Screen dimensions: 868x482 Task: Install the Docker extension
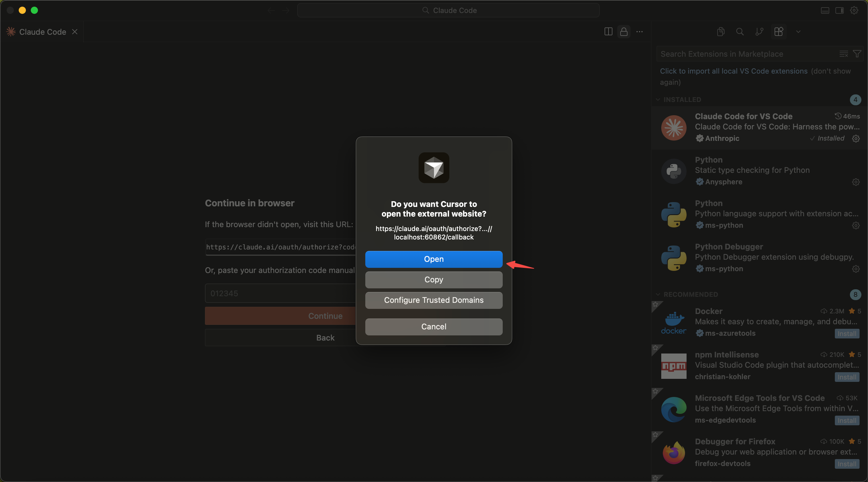pos(847,334)
